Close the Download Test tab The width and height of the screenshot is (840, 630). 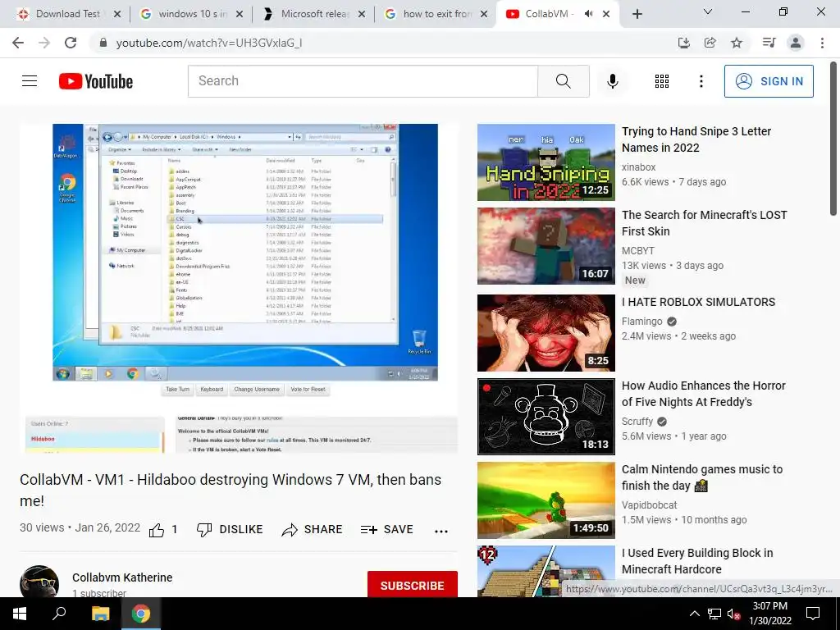117,14
